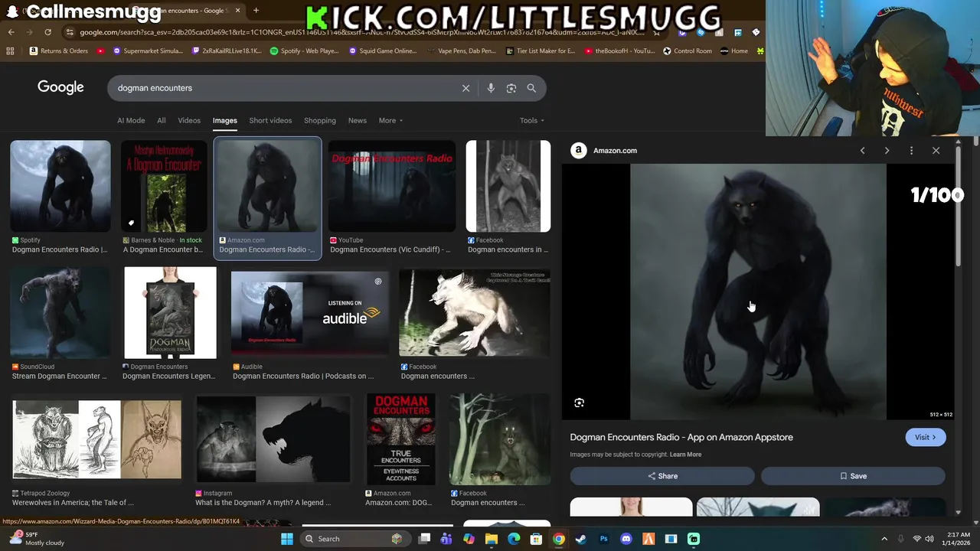Expand the Tools dropdown
980x551 pixels.
(532, 120)
